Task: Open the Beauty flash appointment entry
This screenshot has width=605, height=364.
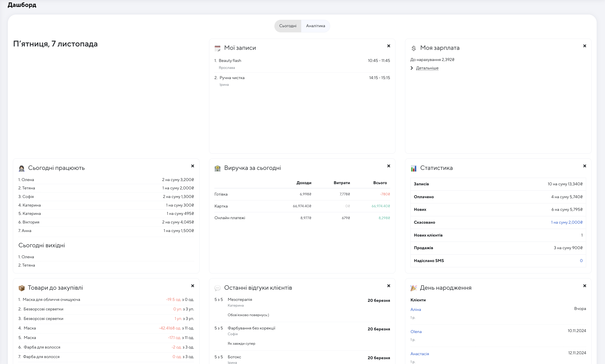Action: click(230, 61)
